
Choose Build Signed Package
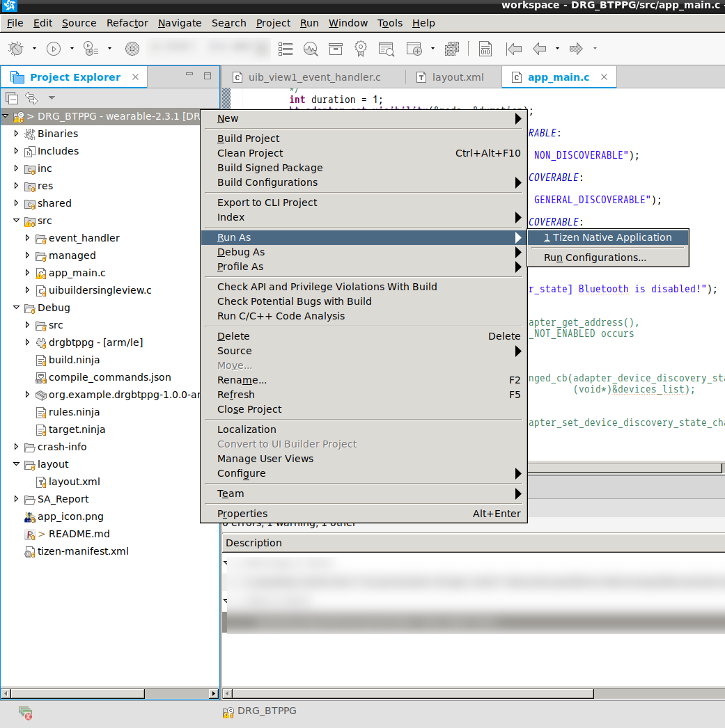pyautogui.click(x=364, y=168)
